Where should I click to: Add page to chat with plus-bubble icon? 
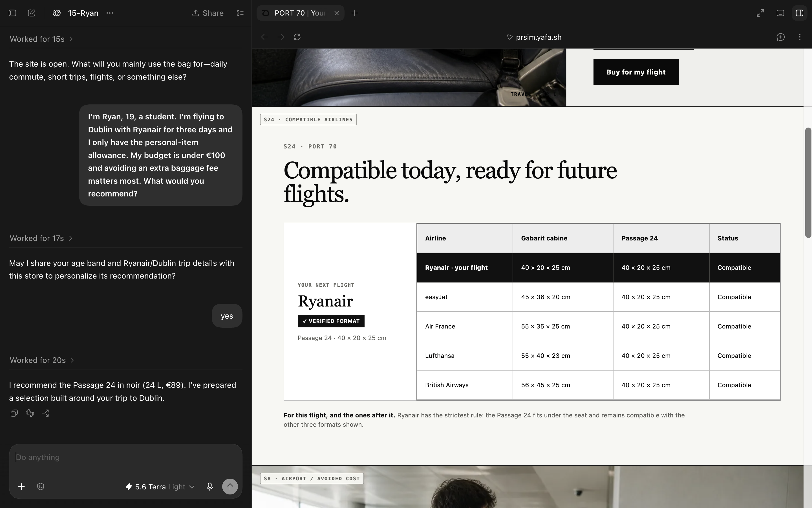point(781,37)
